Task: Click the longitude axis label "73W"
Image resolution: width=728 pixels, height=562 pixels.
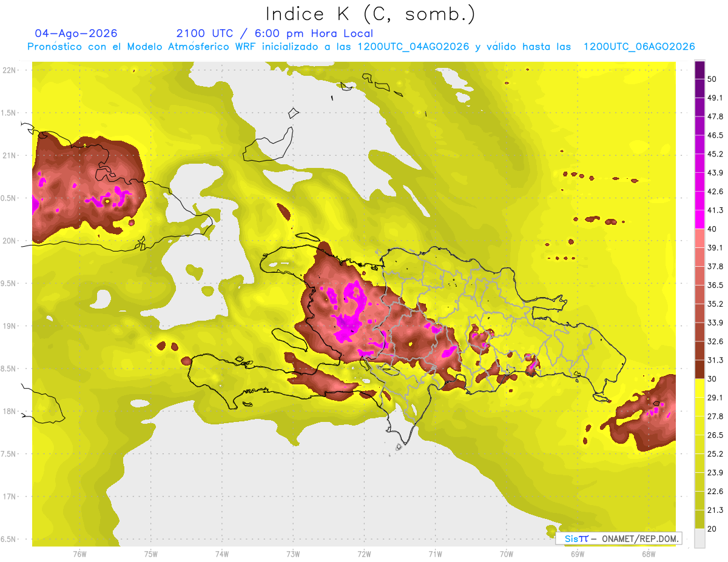Action: (293, 554)
